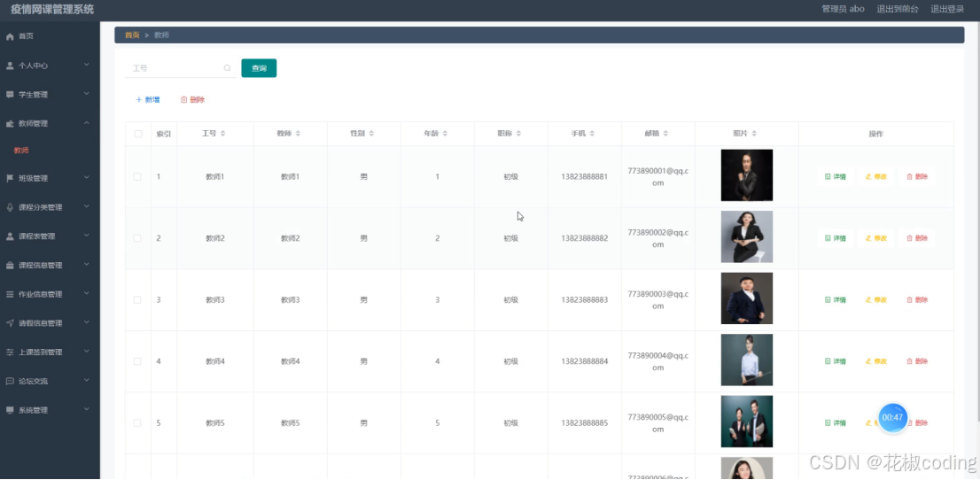Click the flag icon for 班级管理
980x480 pixels.
click(10, 179)
